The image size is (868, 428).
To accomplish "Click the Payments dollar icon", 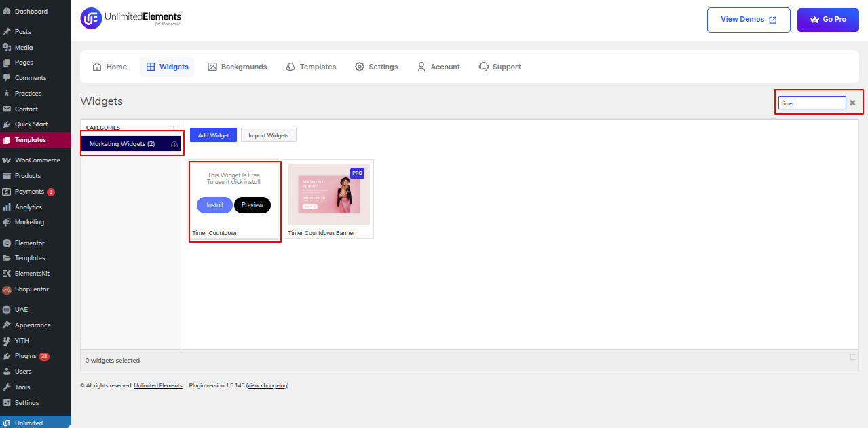I will tap(7, 192).
